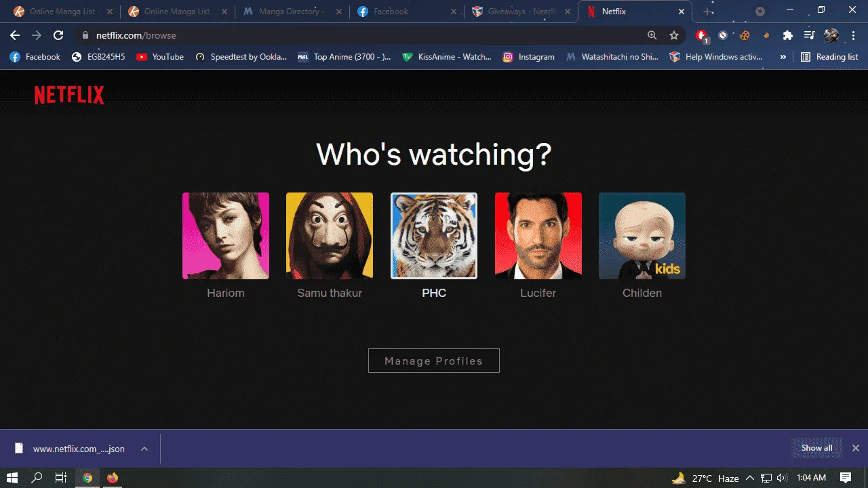Open the YouTube bookmark

tap(160, 57)
